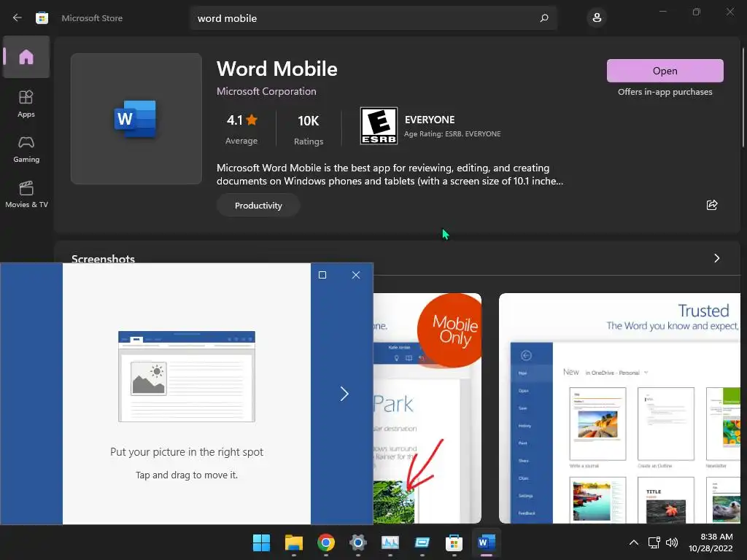This screenshot has width=747, height=560.
Task: Expand Screenshots section with chevron
Action: [716, 258]
